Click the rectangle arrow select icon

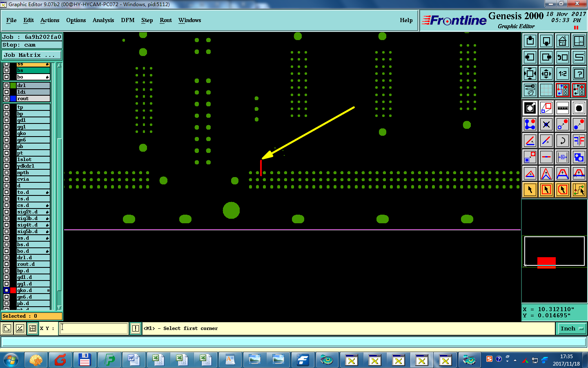coord(546,190)
